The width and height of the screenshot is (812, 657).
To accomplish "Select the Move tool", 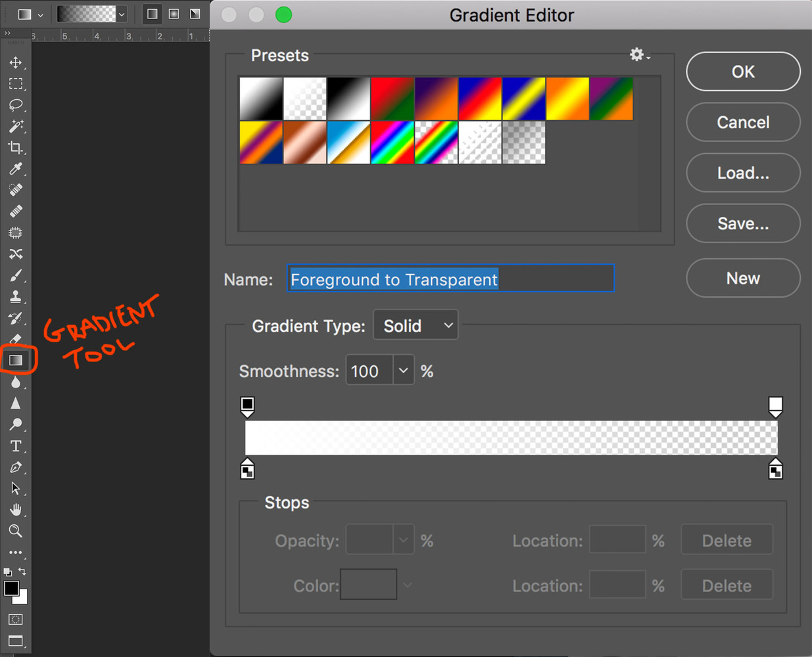I will coord(15,62).
